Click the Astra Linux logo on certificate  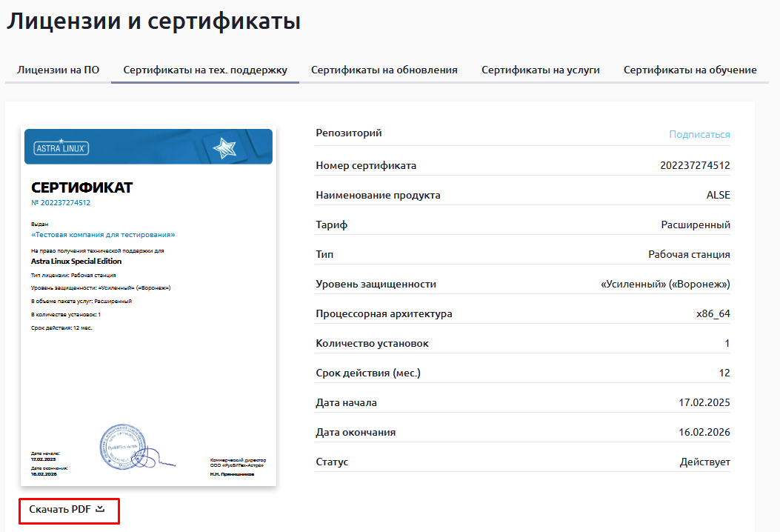tap(62, 148)
